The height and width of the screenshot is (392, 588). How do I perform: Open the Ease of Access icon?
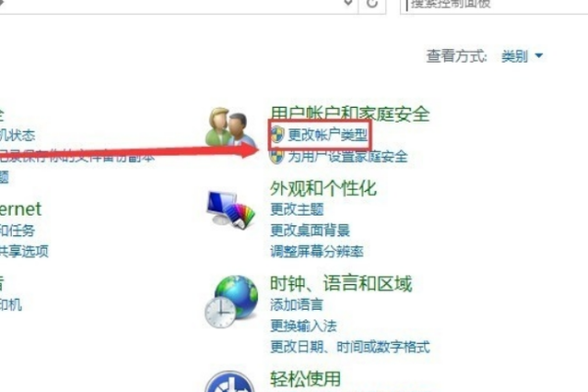click(x=229, y=381)
